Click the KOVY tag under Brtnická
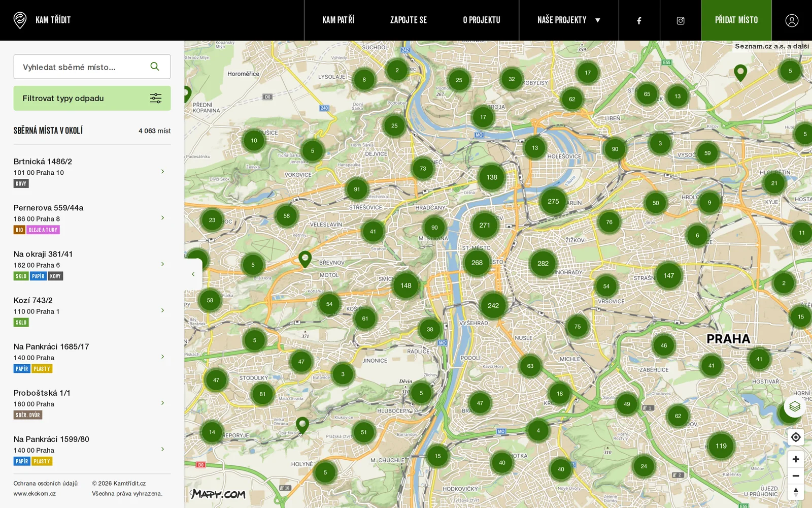Viewport: 812px width, 508px height. 21,184
